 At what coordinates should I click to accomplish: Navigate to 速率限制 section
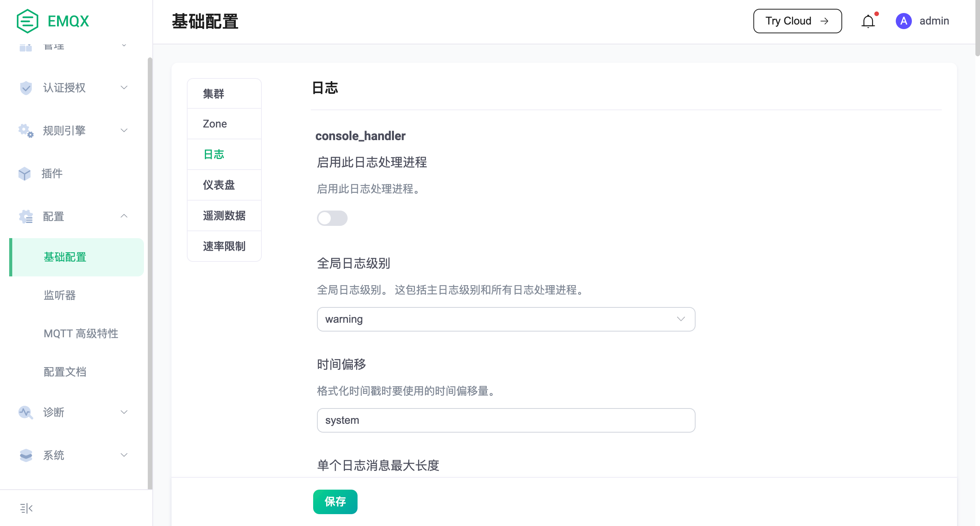tap(224, 246)
